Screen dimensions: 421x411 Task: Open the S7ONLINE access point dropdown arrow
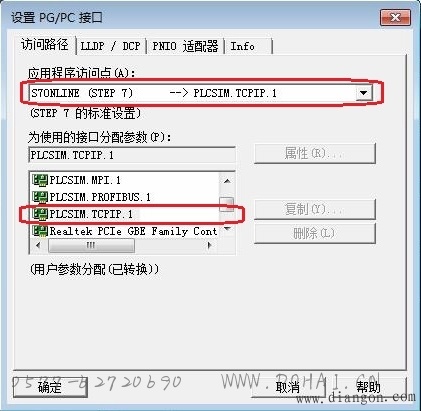(x=363, y=93)
